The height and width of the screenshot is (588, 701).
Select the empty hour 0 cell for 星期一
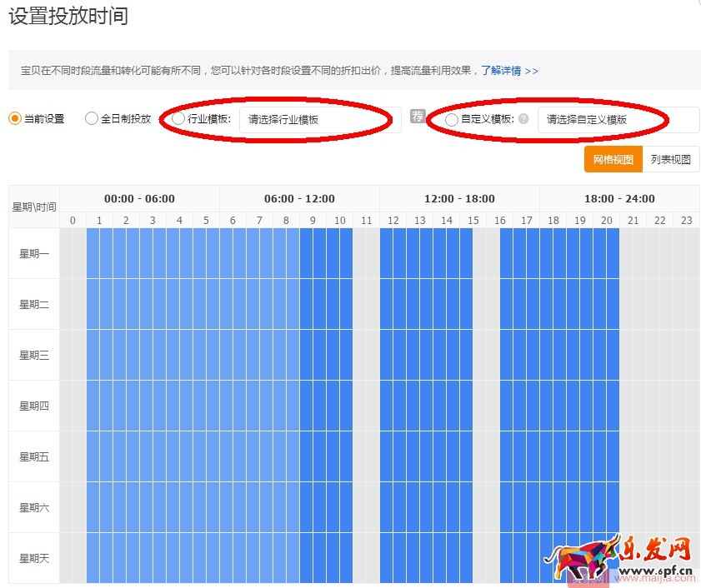click(73, 254)
